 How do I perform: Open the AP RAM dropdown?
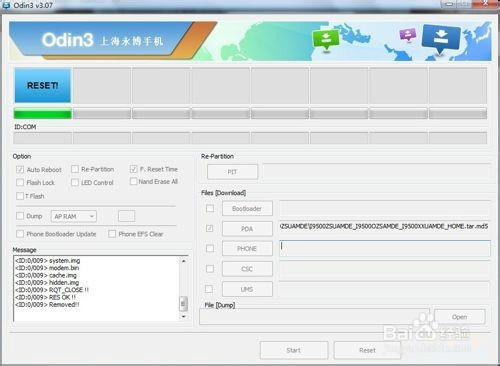74,216
